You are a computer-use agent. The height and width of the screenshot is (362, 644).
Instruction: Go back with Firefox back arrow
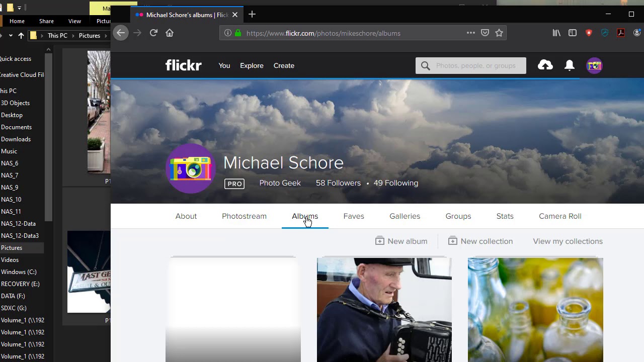[121, 33]
